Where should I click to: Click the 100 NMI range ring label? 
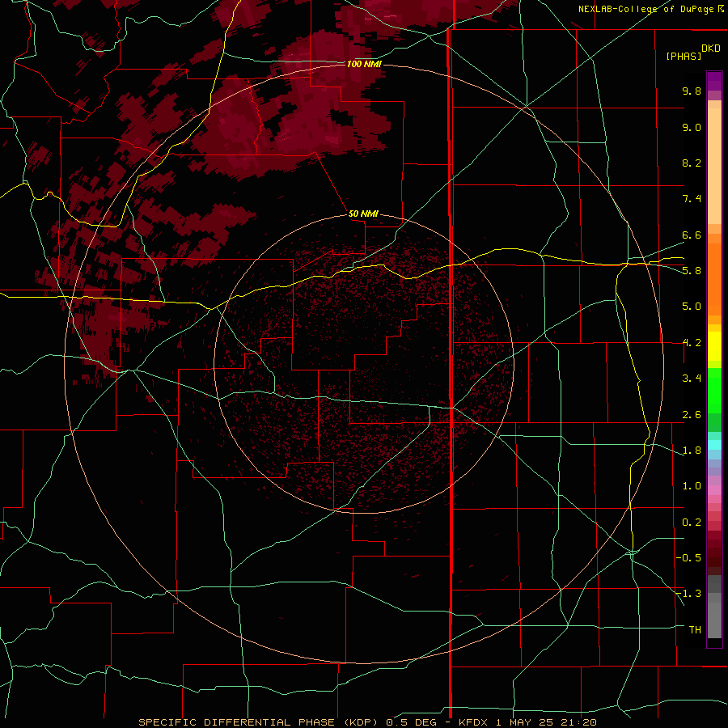[364, 64]
